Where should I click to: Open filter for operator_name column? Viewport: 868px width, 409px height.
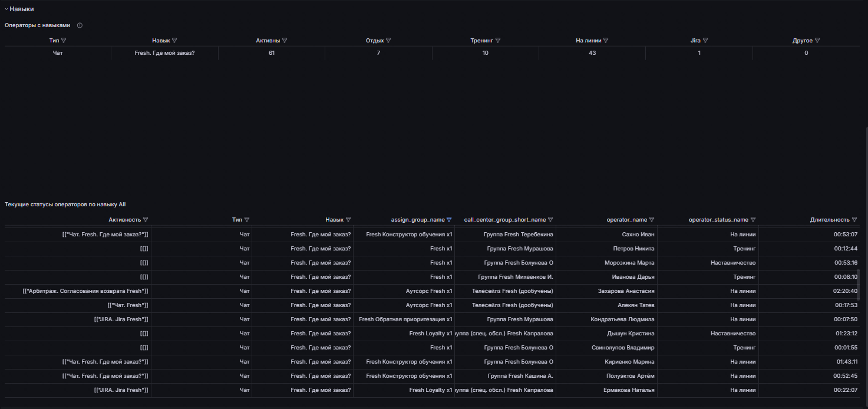click(x=652, y=220)
